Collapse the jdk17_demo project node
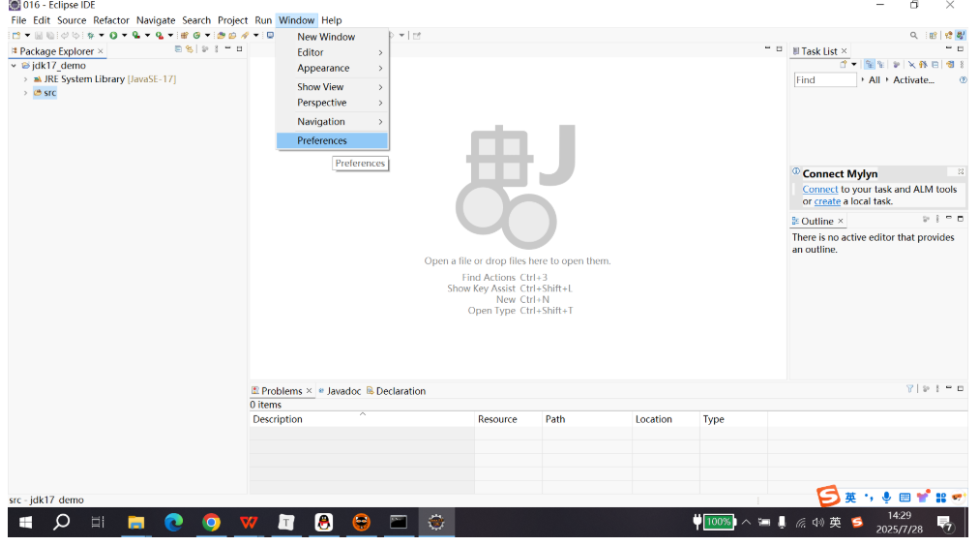Viewport: 980px width, 546px height. (x=14, y=66)
